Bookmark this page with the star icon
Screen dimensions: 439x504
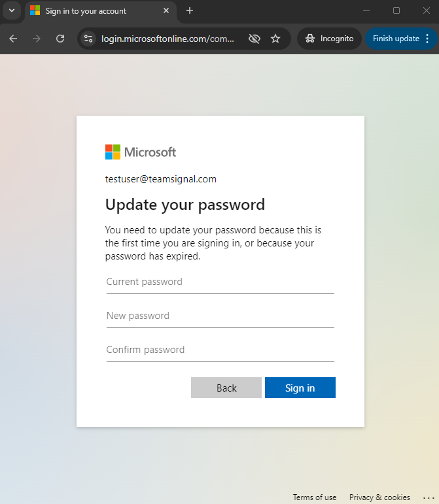(x=275, y=39)
